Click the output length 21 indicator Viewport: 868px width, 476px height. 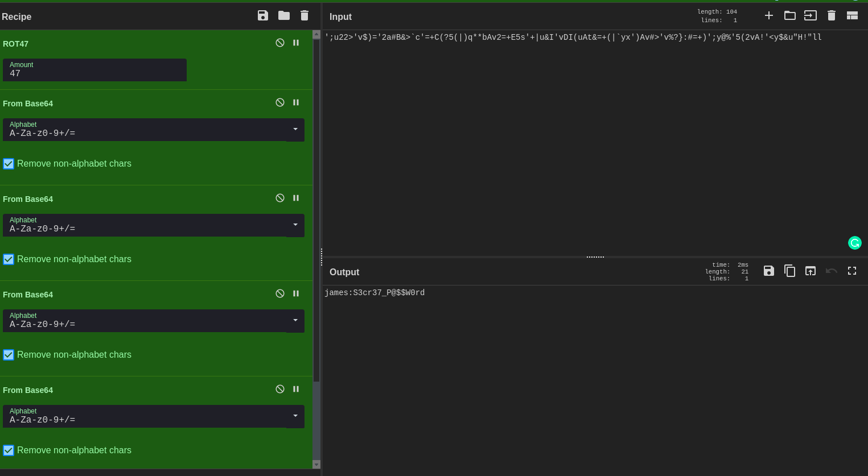(727, 272)
